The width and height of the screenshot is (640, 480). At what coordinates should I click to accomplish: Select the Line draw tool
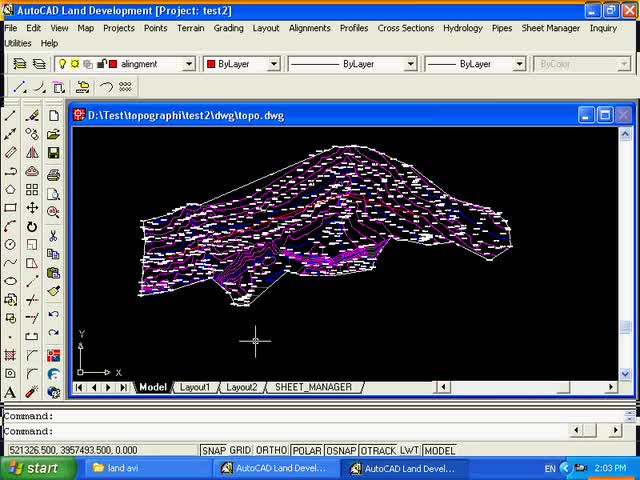(x=10, y=116)
